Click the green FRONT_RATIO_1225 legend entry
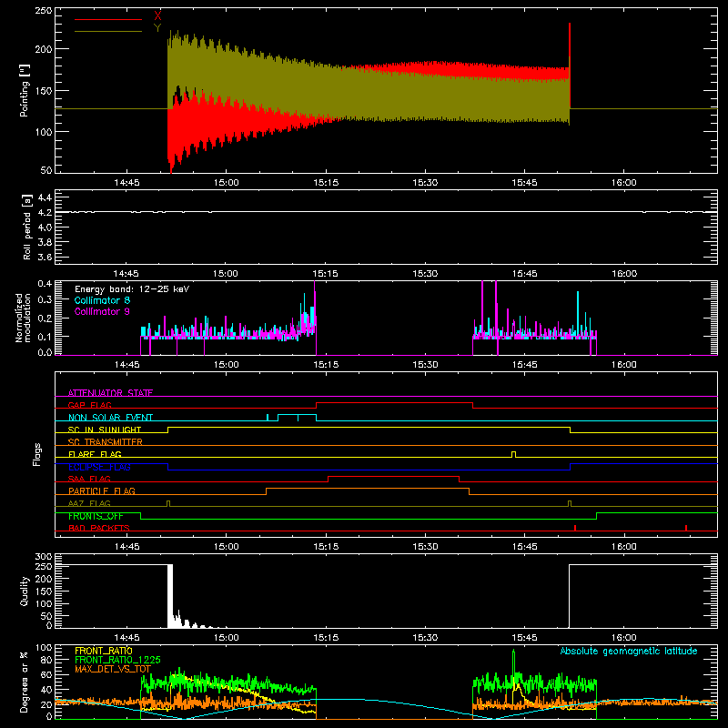Screen dimensions: 728x728 pyautogui.click(x=117, y=660)
